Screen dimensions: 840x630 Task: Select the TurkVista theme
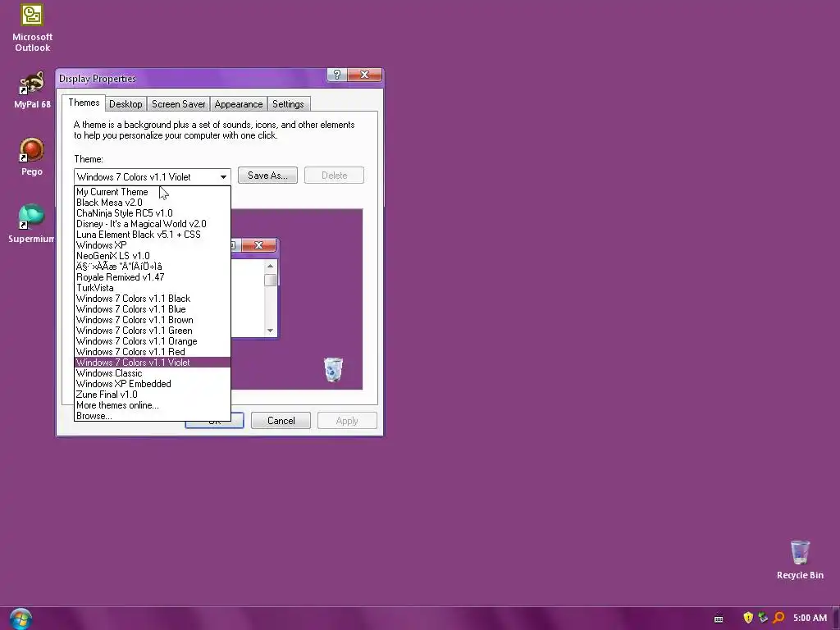pyautogui.click(x=152, y=288)
